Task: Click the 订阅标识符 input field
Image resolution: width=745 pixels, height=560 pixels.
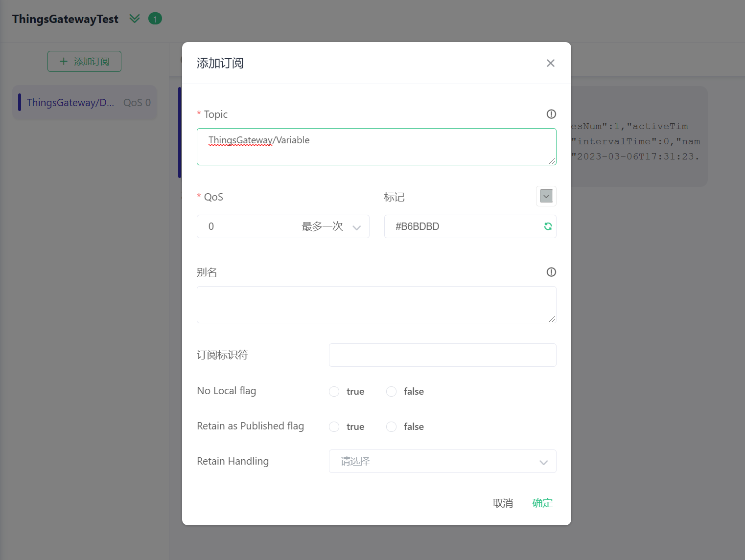Action: 442,355
